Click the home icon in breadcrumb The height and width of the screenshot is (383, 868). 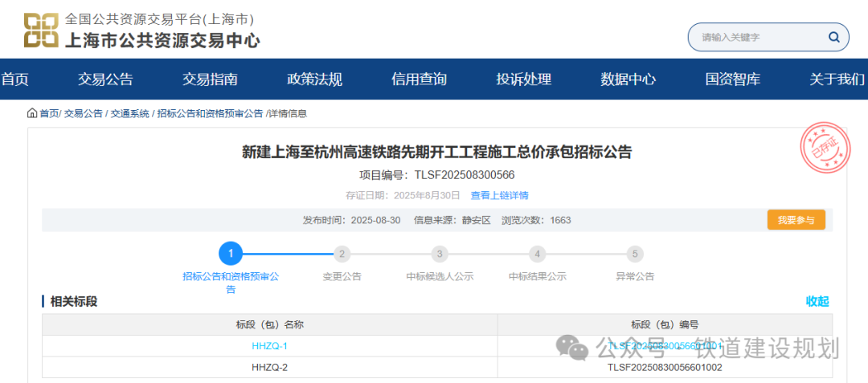point(32,113)
